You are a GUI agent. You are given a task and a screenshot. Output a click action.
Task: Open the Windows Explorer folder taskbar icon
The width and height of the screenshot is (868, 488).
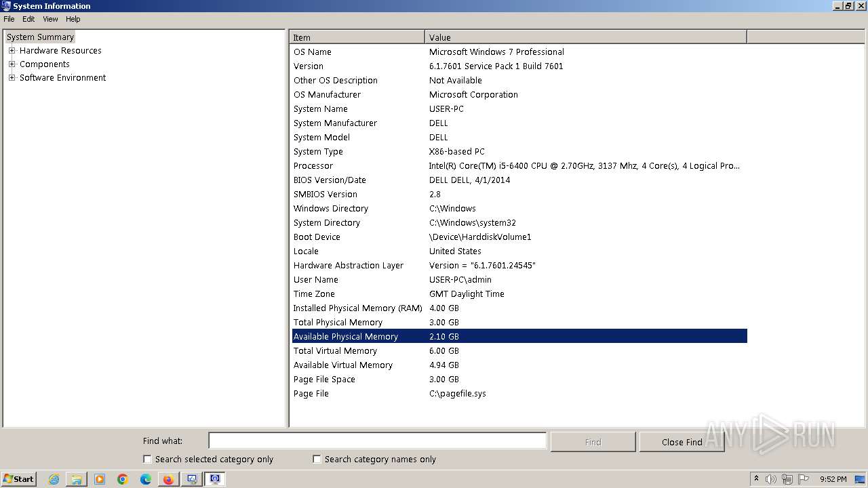pos(77,479)
